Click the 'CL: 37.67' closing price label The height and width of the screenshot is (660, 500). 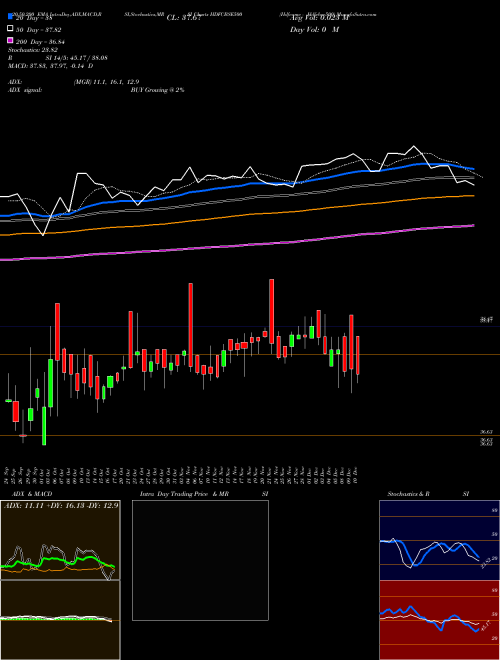(184, 18)
